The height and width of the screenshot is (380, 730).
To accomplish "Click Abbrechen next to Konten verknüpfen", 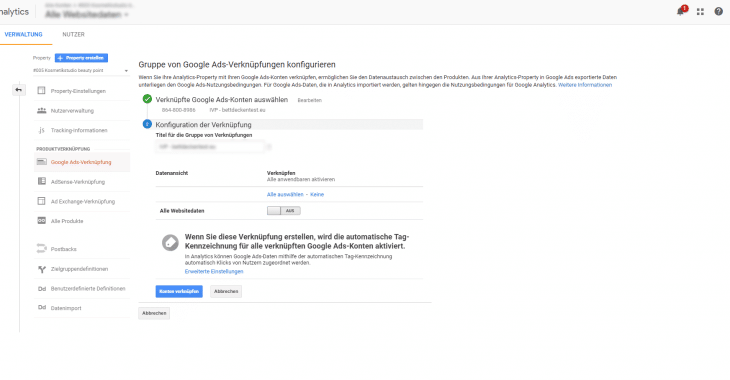I will pos(226,291).
